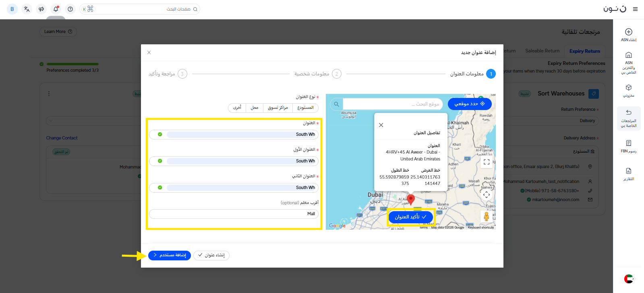This screenshot has width=644, height=293.
Task: Switch to the Saleable Return tab
Action: [x=542, y=51]
